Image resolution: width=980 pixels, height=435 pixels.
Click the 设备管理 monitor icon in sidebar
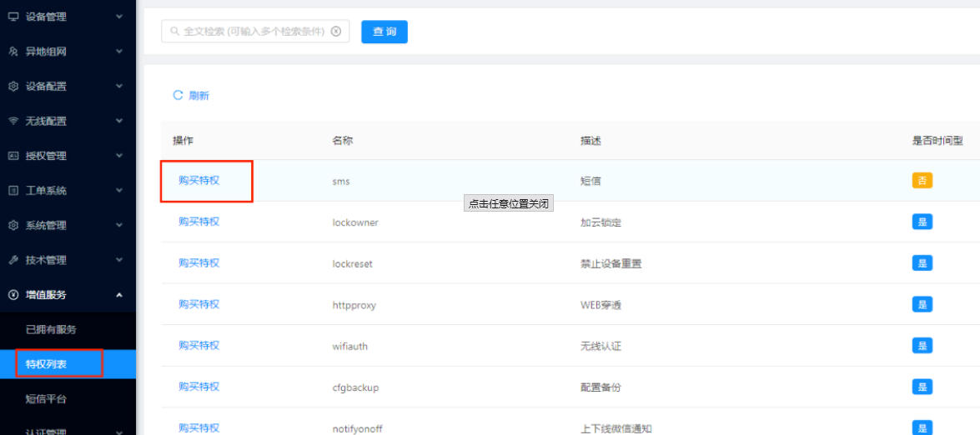(13, 17)
